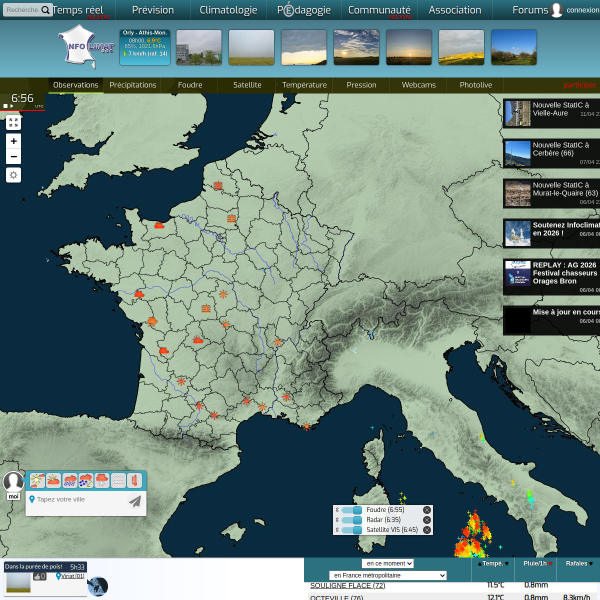Switch to Foudre tab
Image resolution: width=600 pixels, height=600 pixels.
point(190,85)
